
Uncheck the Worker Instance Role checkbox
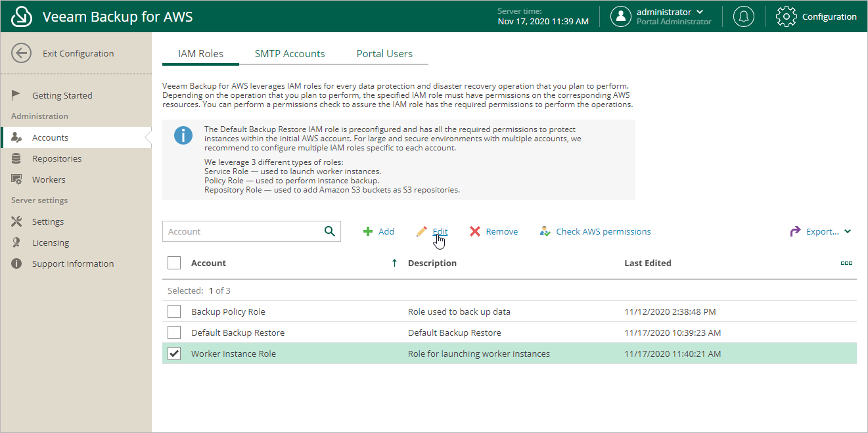[x=174, y=353]
